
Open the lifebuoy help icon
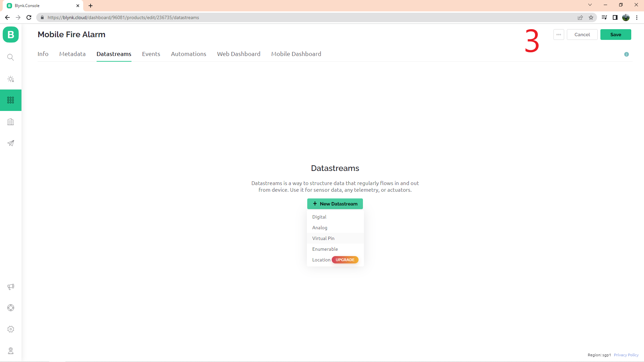point(11,308)
